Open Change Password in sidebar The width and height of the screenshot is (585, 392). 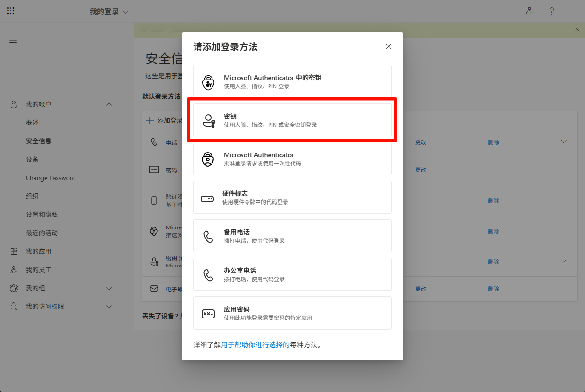coord(51,178)
